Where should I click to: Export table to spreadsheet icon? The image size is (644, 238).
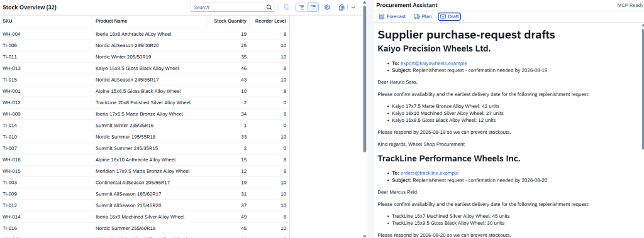[341, 8]
